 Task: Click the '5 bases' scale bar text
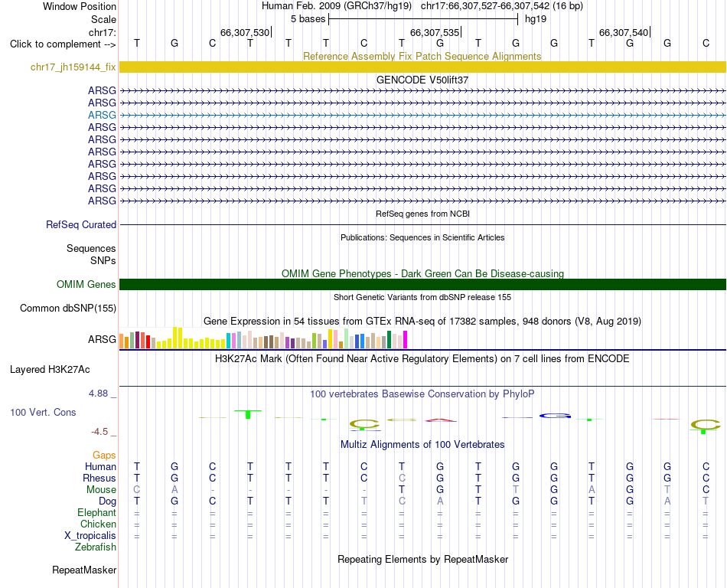(308, 19)
